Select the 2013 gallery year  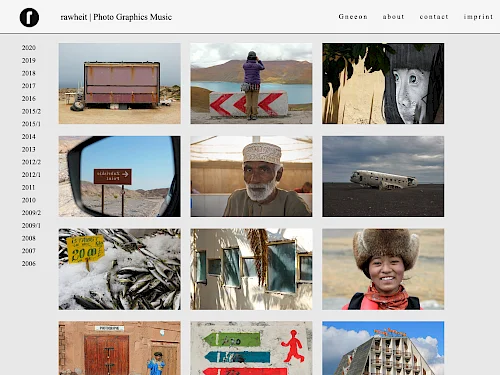coord(29,149)
